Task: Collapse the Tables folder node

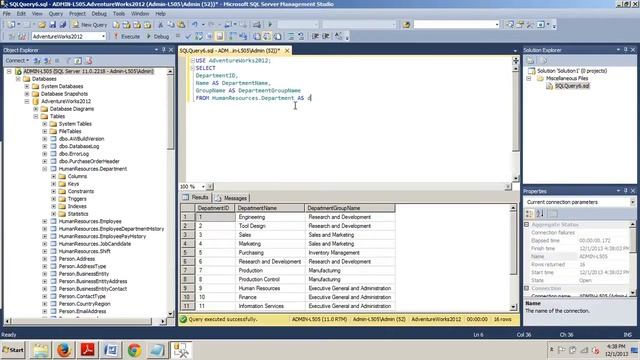Action: click(36, 116)
